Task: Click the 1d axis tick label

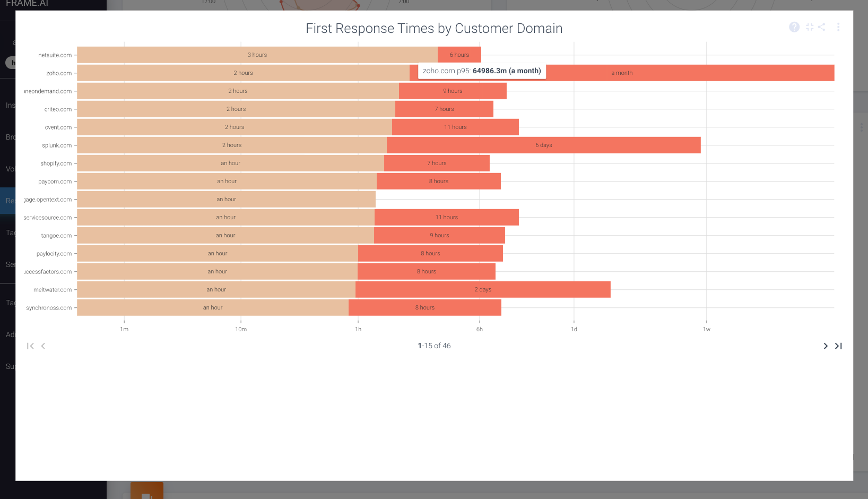Action: (x=574, y=329)
